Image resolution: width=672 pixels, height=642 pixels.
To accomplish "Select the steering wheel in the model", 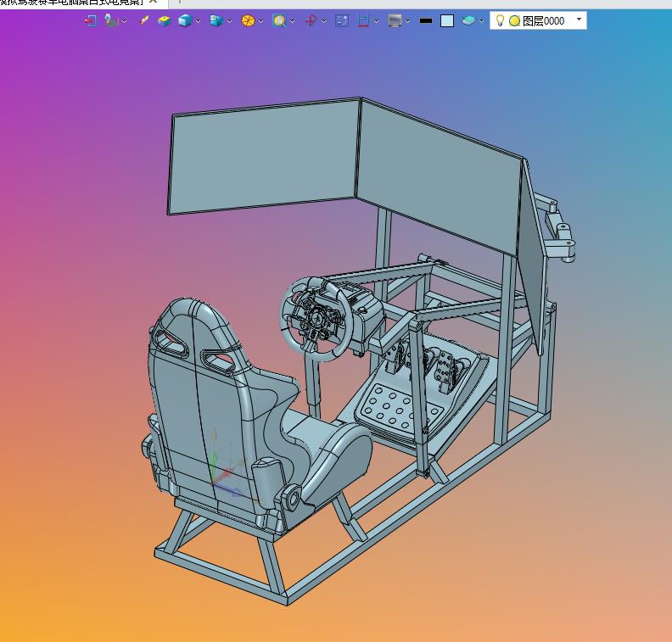I will point(316,319).
